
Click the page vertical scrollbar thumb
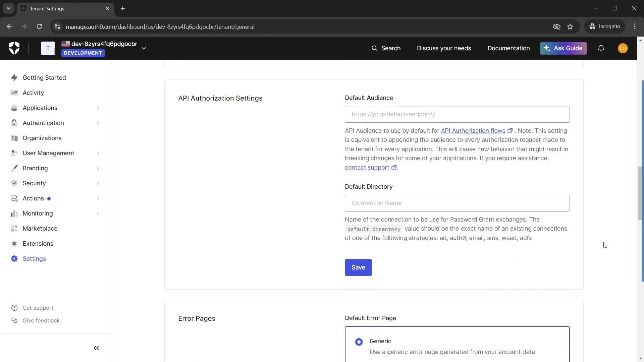[640, 193]
